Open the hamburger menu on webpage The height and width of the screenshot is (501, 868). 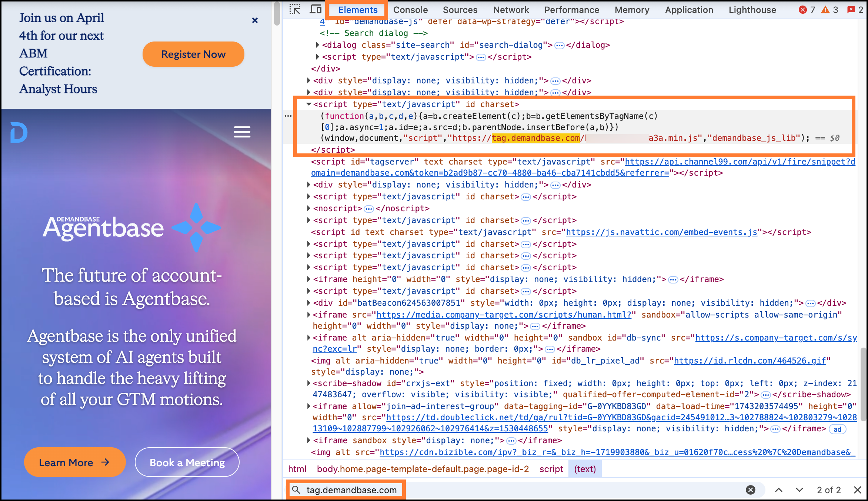[x=242, y=132]
